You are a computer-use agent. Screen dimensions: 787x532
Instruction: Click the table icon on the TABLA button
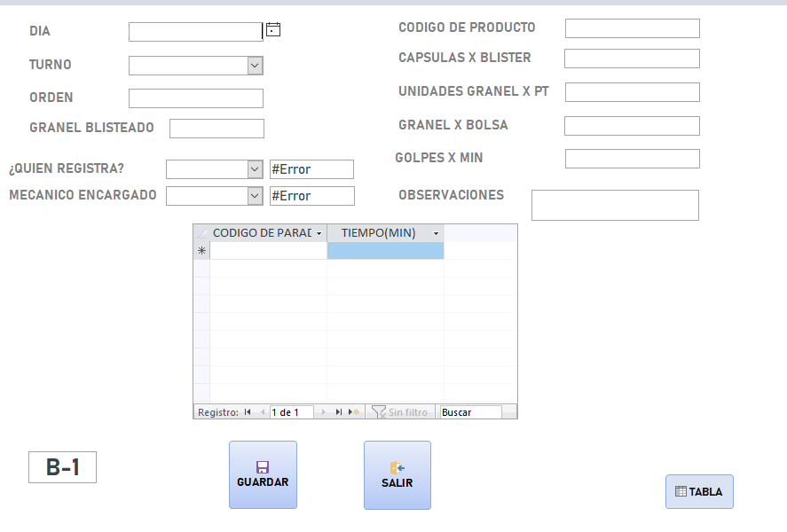pos(681,491)
